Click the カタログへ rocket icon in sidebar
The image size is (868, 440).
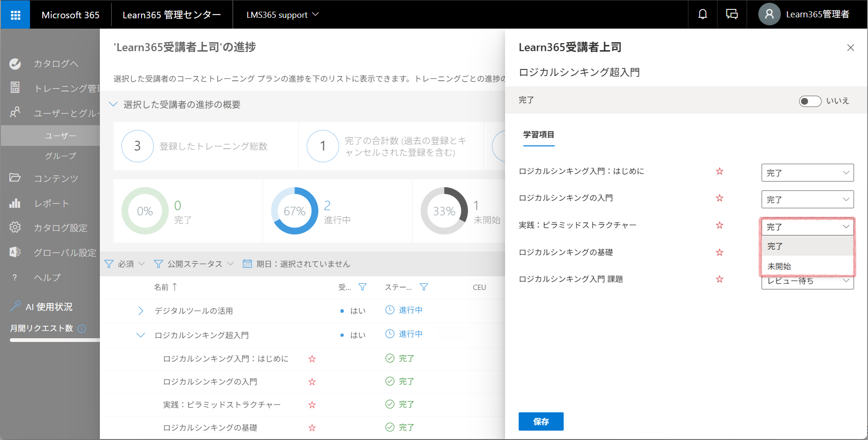(x=15, y=64)
